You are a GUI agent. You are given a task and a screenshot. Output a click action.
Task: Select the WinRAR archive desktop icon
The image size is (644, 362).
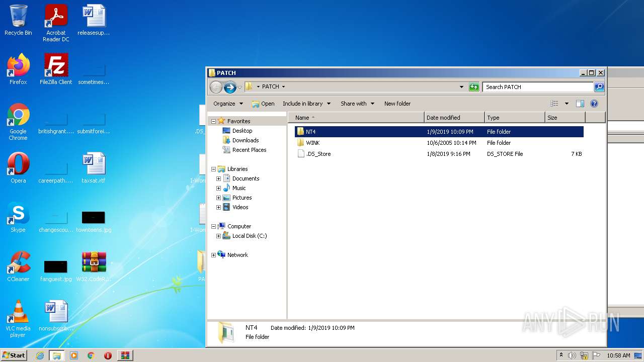(x=94, y=266)
